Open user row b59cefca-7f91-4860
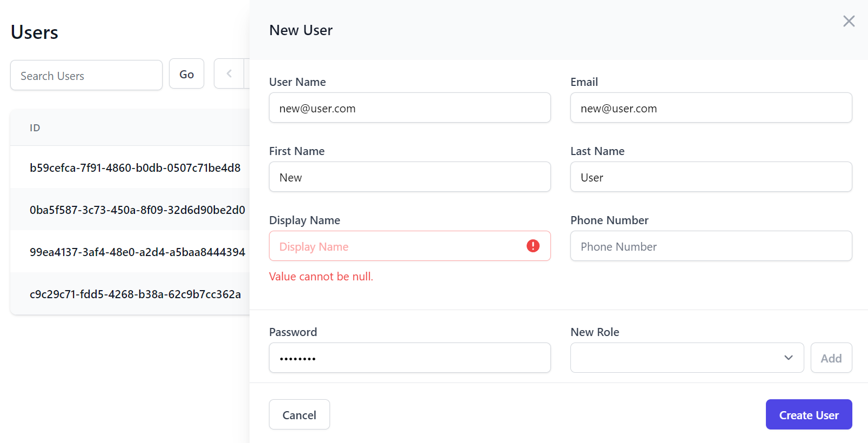This screenshot has height=443, width=868. (130, 167)
